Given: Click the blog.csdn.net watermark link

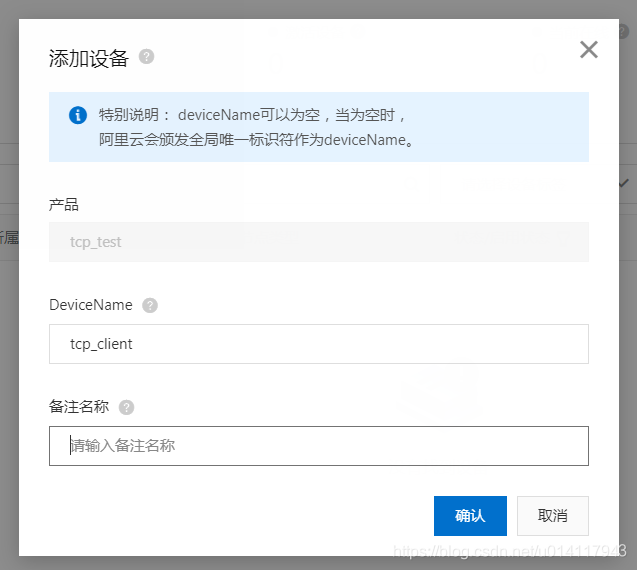Looking at the screenshot, I should point(509,551).
